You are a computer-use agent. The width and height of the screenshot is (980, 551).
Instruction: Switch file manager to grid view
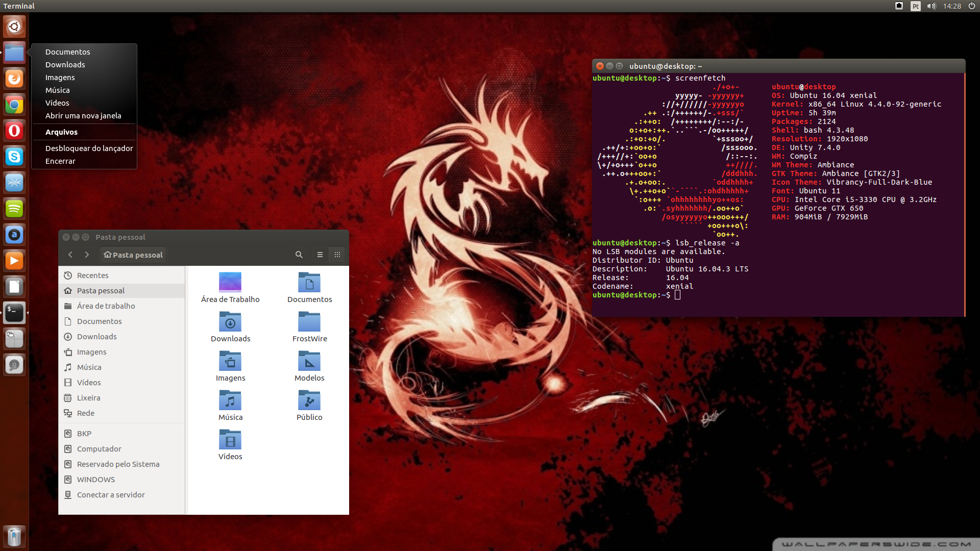337,255
